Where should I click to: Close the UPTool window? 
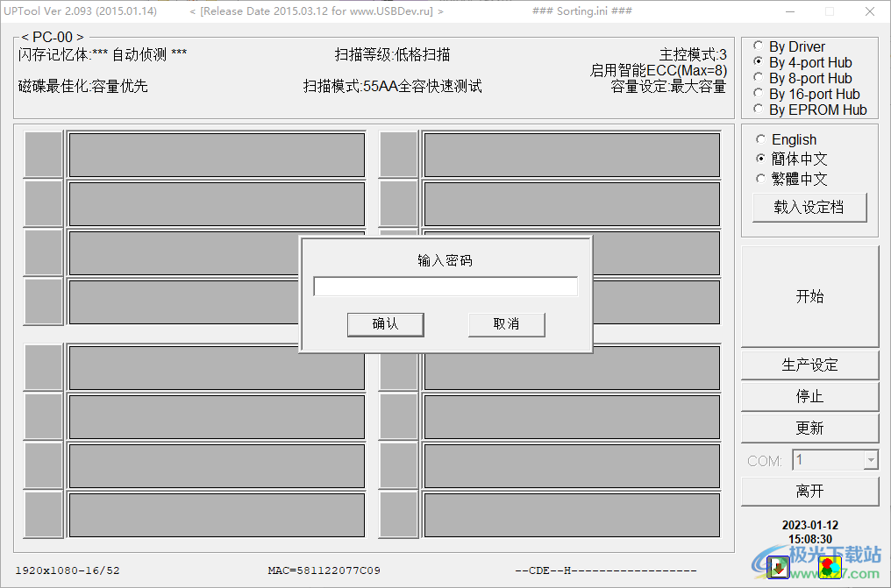tap(870, 11)
